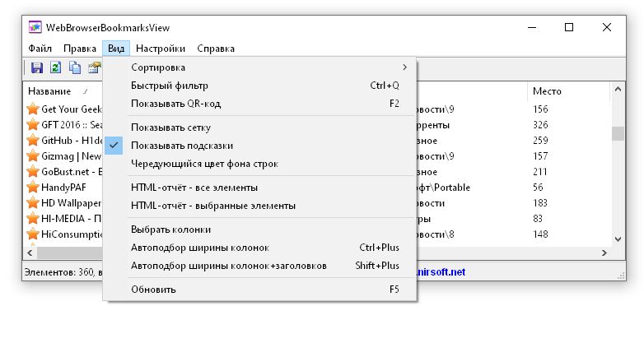Click the Properties toolbar icon
Image resolution: width=644 pixels, height=343 pixels.
point(95,67)
